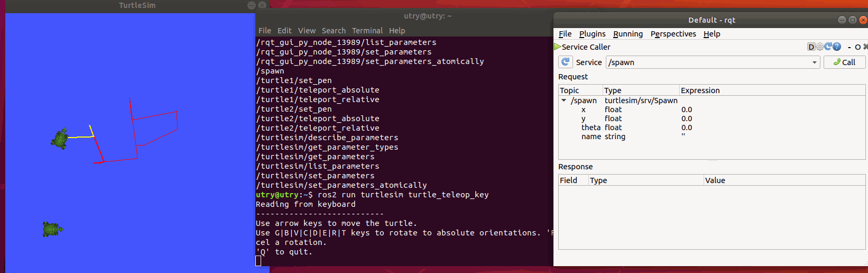Screen dimensions: 868x273
Task: Click the Field column header in Response table
Action: coord(574,180)
